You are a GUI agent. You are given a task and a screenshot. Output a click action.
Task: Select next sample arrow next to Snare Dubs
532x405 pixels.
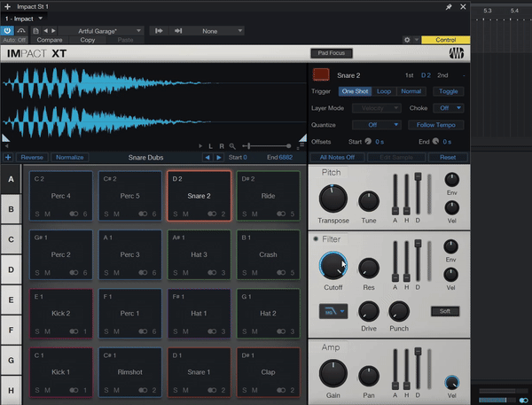coord(219,158)
